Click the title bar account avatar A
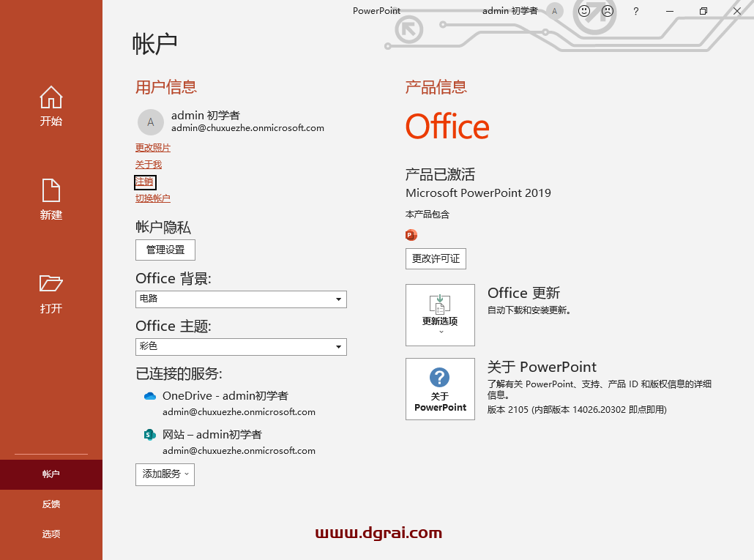 [x=554, y=11]
